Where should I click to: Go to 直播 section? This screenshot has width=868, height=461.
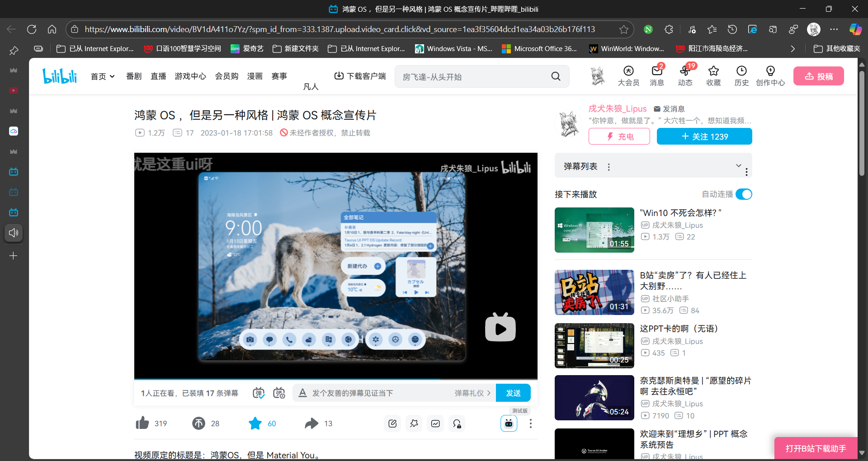click(x=158, y=76)
